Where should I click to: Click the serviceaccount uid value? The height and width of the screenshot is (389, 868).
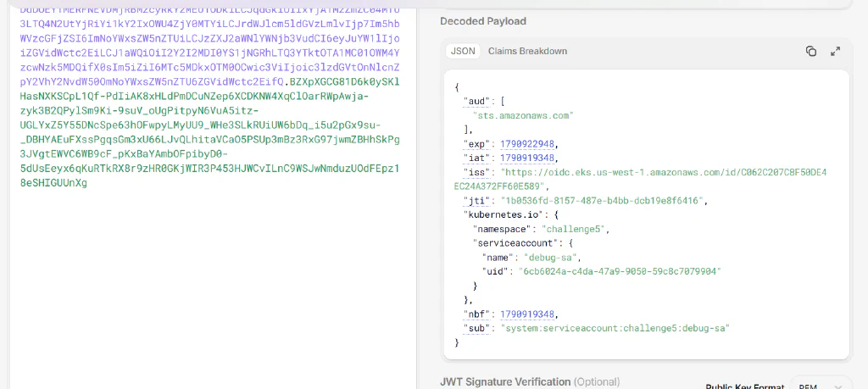[620, 271]
